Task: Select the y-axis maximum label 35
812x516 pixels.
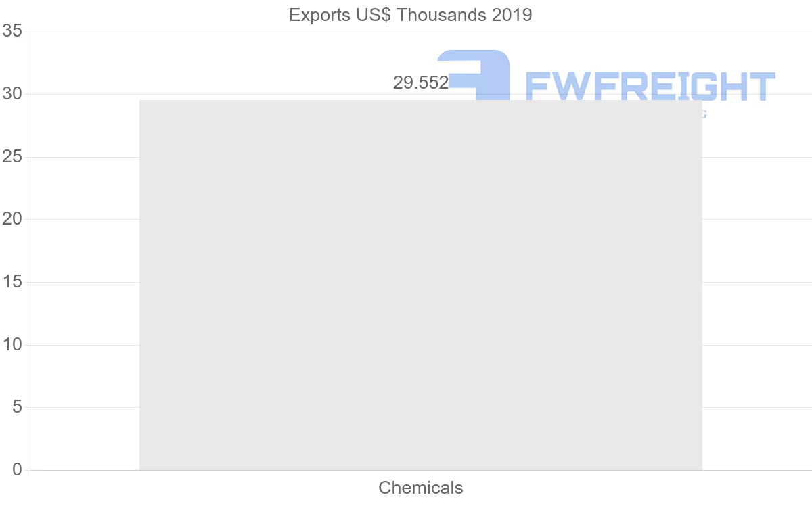Action: point(13,32)
